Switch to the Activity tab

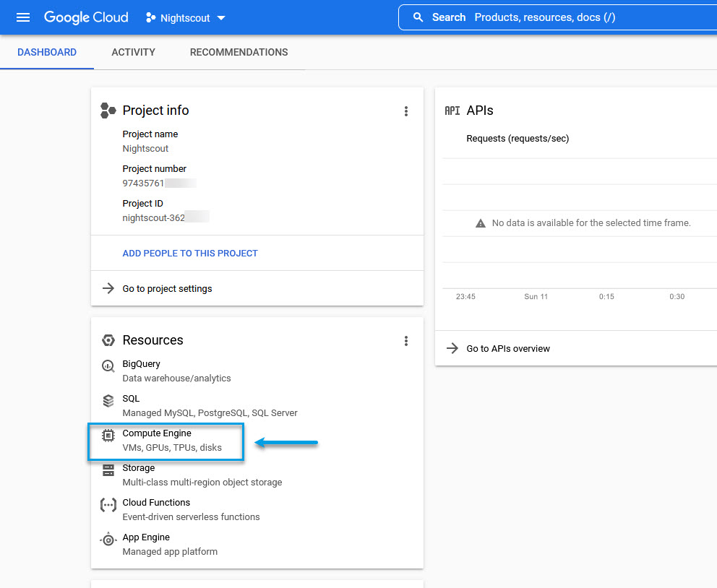tap(133, 52)
